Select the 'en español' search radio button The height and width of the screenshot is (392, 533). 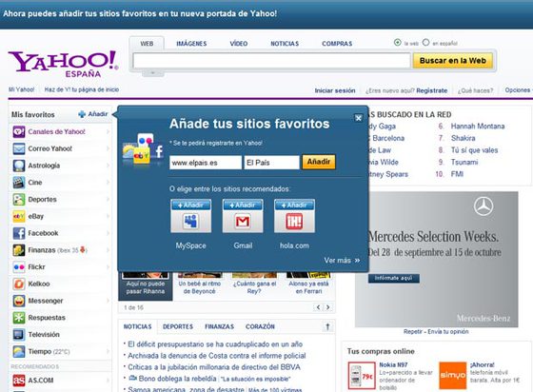click(x=426, y=43)
